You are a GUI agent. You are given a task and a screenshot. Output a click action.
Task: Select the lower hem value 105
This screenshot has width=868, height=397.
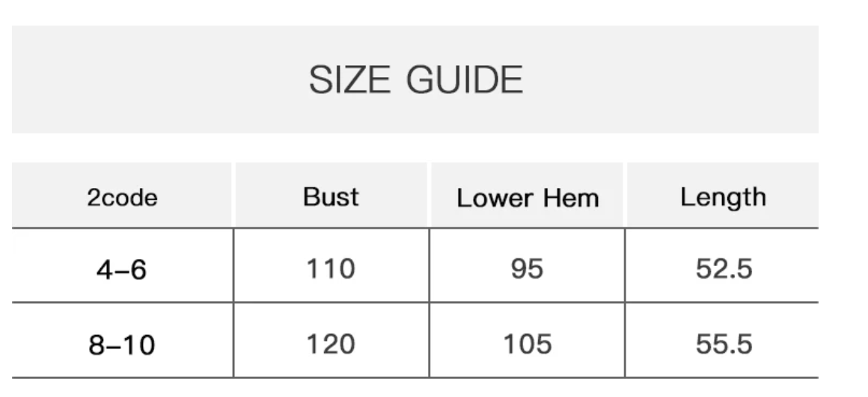[527, 344]
